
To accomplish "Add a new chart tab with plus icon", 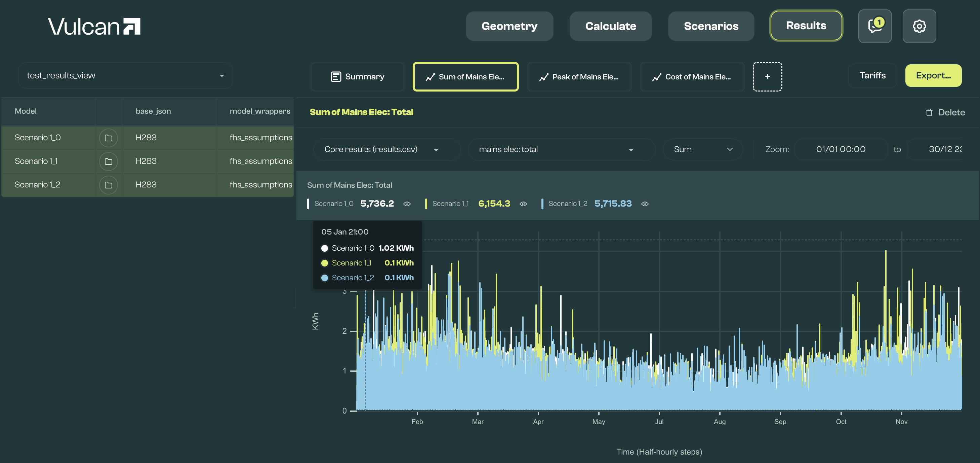I will pos(767,76).
